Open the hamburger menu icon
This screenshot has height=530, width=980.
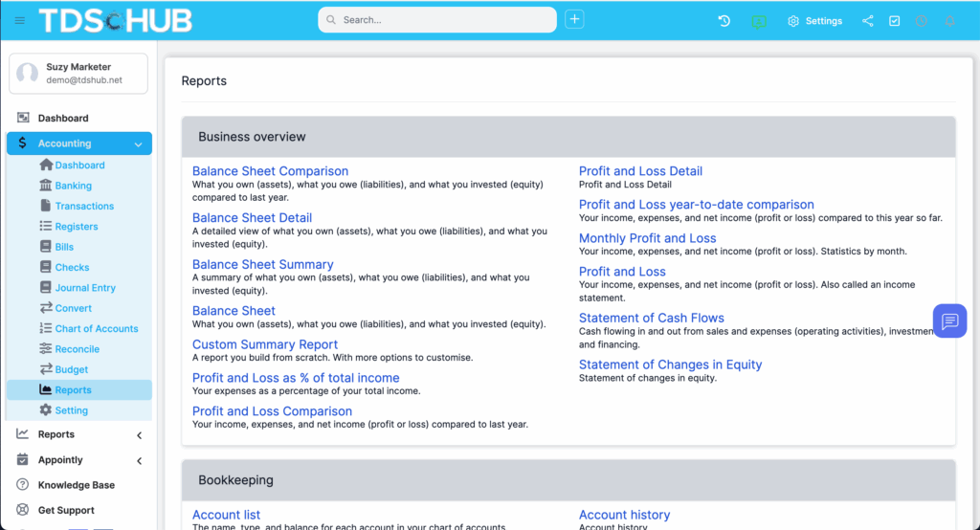point(20,20)
